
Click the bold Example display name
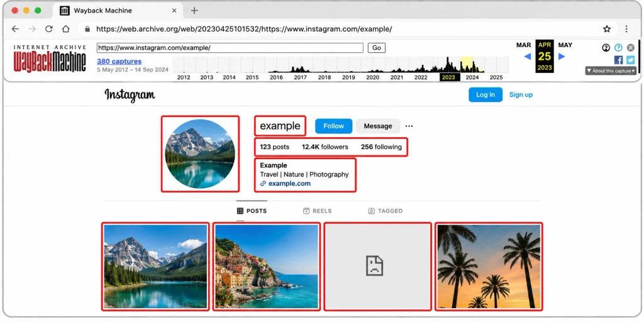tap(274, 165)
